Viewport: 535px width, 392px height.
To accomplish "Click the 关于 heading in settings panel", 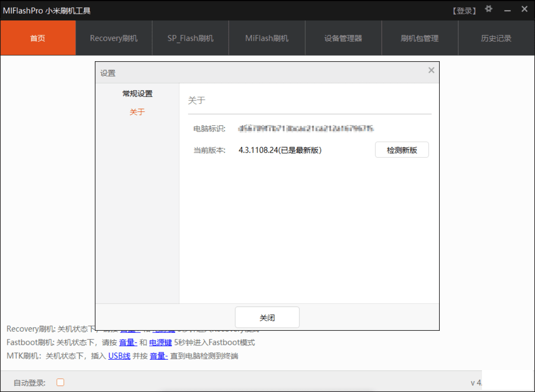I will pos(197,100).
